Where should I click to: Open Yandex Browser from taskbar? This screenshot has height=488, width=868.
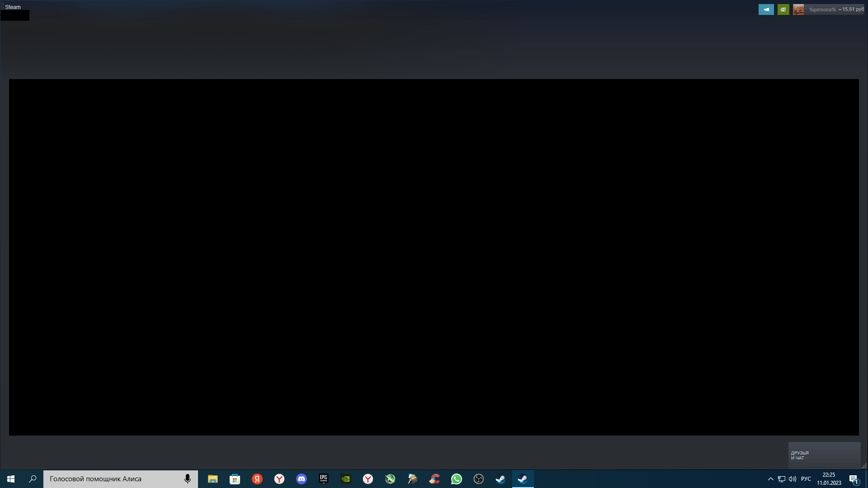(279, 479)
